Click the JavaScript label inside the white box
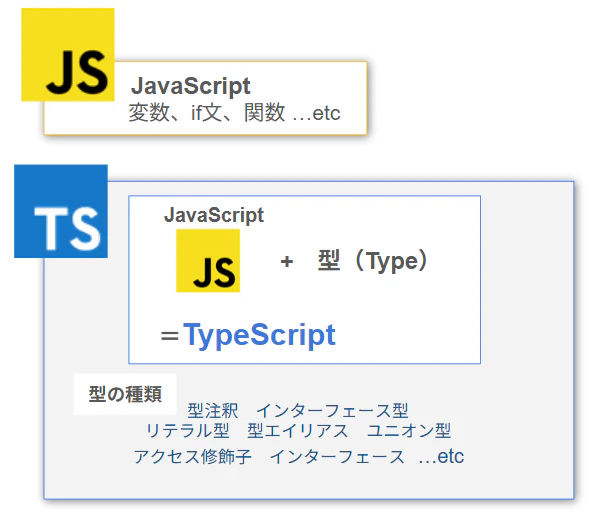The image size is (608, 513). (x=214, y=215)
